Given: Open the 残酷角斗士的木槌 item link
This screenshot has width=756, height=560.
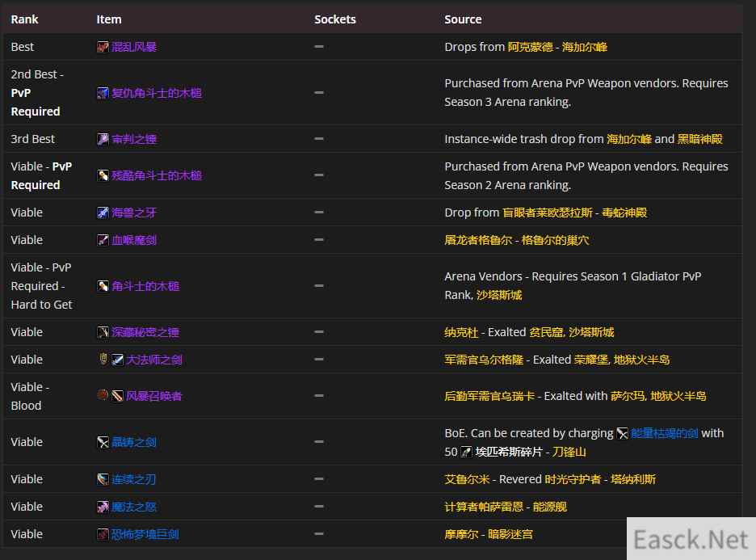Looking at the screenshot, I should point(156,175).
